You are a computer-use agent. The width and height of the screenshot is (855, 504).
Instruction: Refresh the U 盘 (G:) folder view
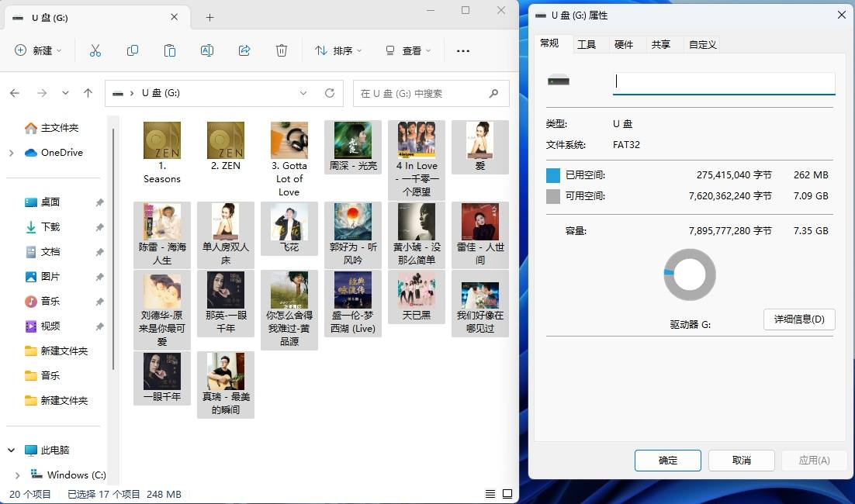click(330, 93)
